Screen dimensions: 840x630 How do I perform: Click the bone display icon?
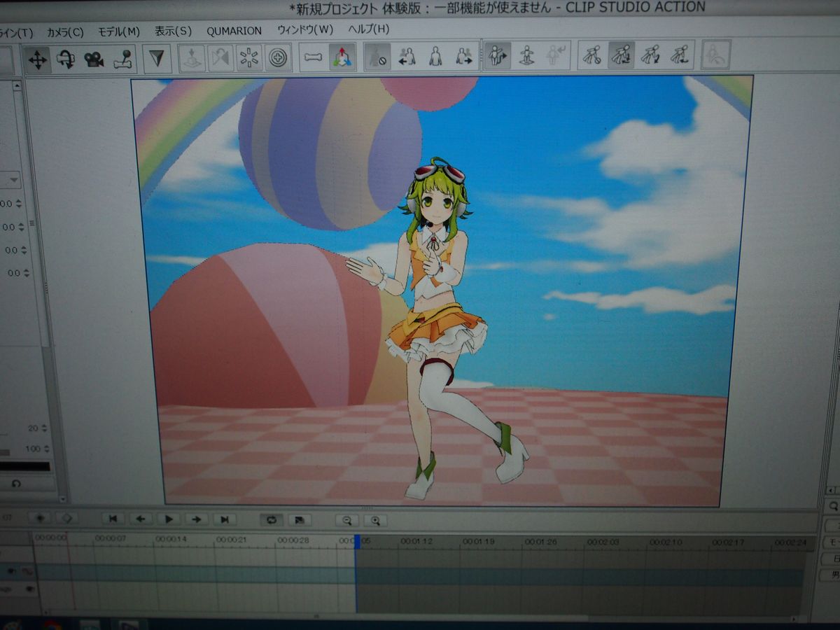(x=313, y=57)
